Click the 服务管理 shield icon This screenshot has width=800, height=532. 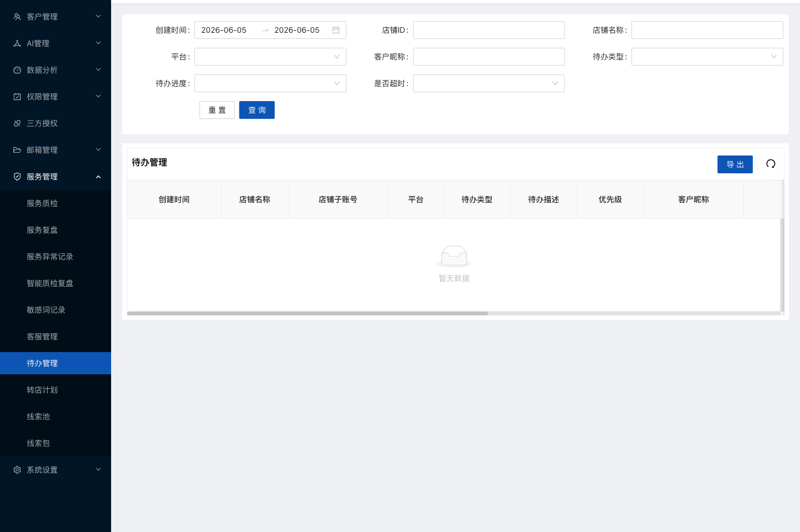(17, 177)
